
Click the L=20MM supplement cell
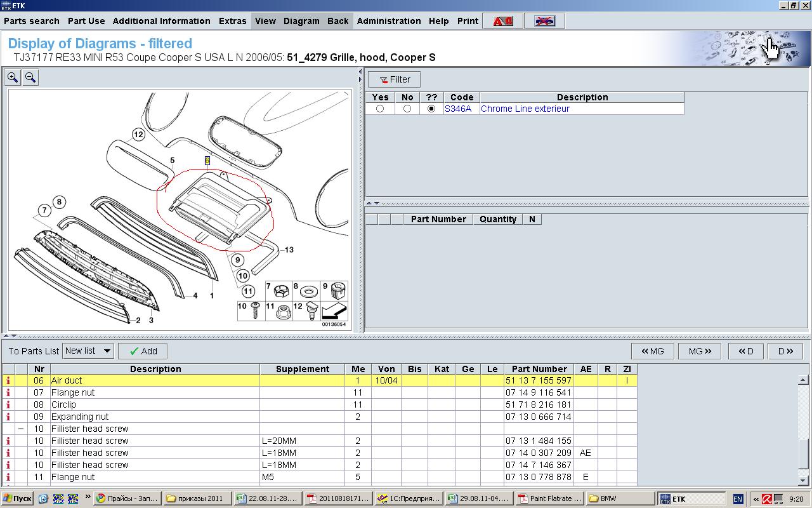click(303, 441)
